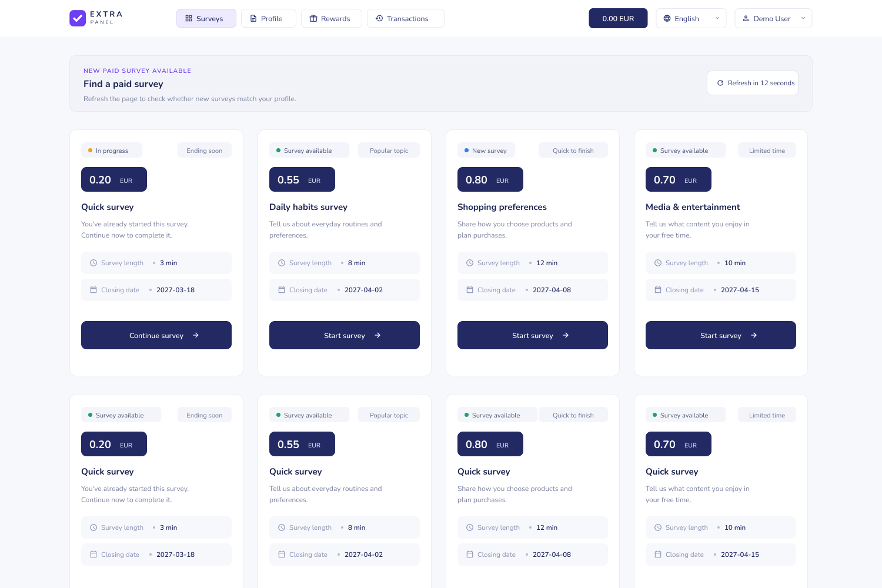882x588 pixels.
Task: Click the calendar icon on the 0.80 Quick survey card
Action: [x=470, y=554]
